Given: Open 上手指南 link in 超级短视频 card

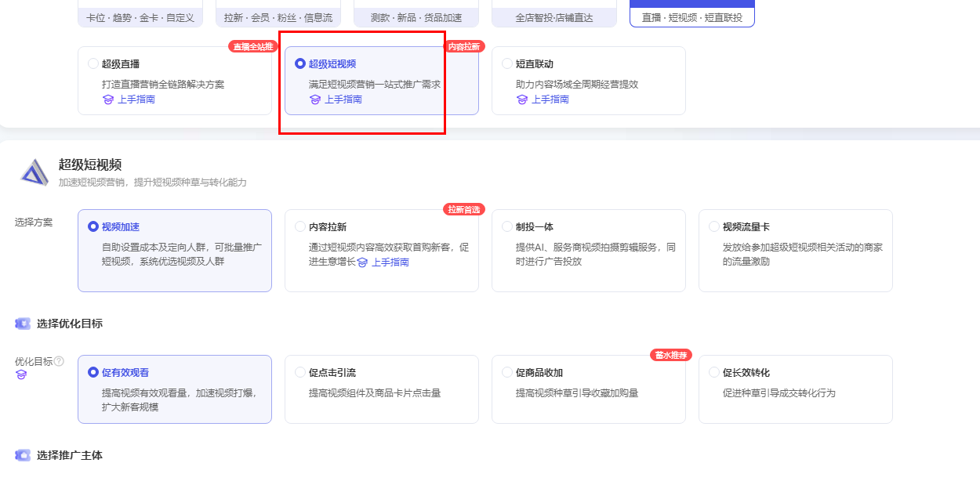Looking at the screenshot, I should [x=343, y=99].
